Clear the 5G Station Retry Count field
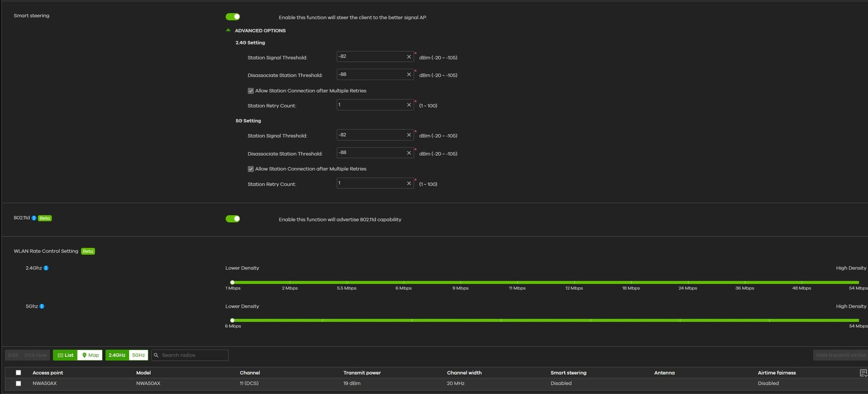This screenshot has height=394, width=868. (x=409, y=183)
